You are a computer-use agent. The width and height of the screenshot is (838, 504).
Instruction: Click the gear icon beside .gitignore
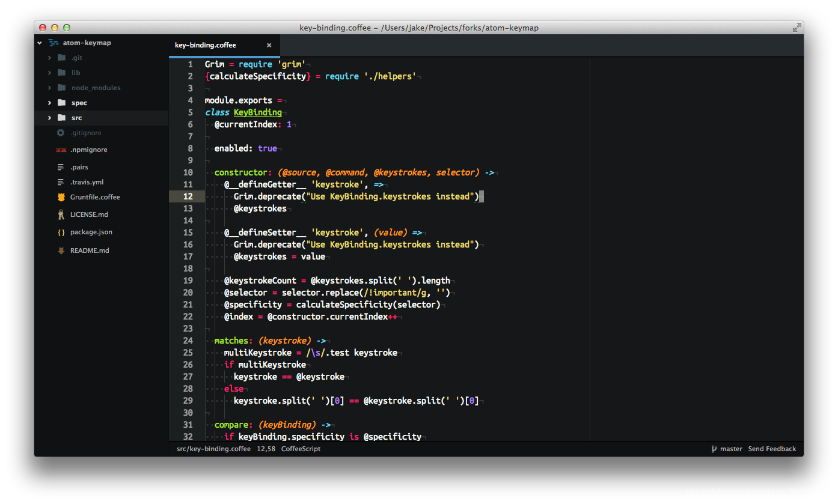[x=61, y=133]
